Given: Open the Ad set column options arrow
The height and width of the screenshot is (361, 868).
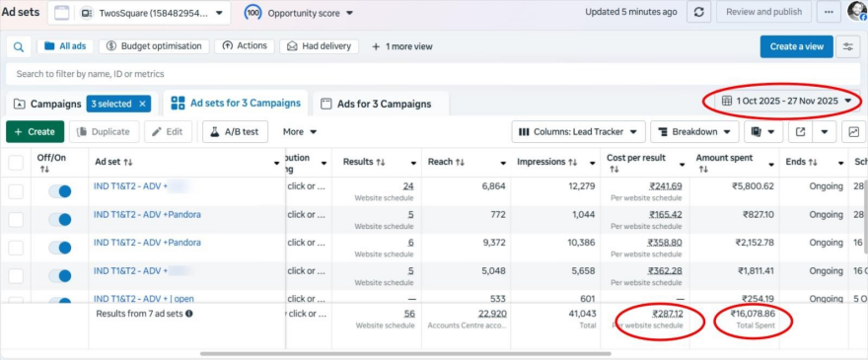Looking at the screenshot, I should 277,164.
